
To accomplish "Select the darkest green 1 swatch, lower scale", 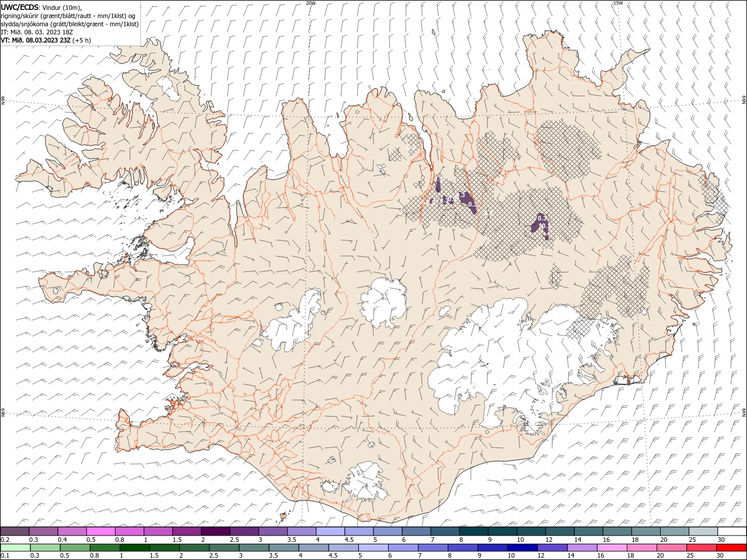I will [134, 548].
